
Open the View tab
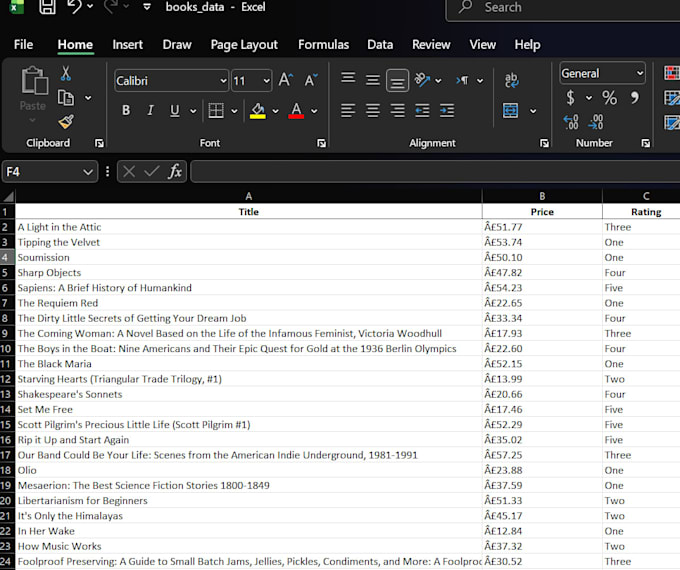(x=483, y=45)
